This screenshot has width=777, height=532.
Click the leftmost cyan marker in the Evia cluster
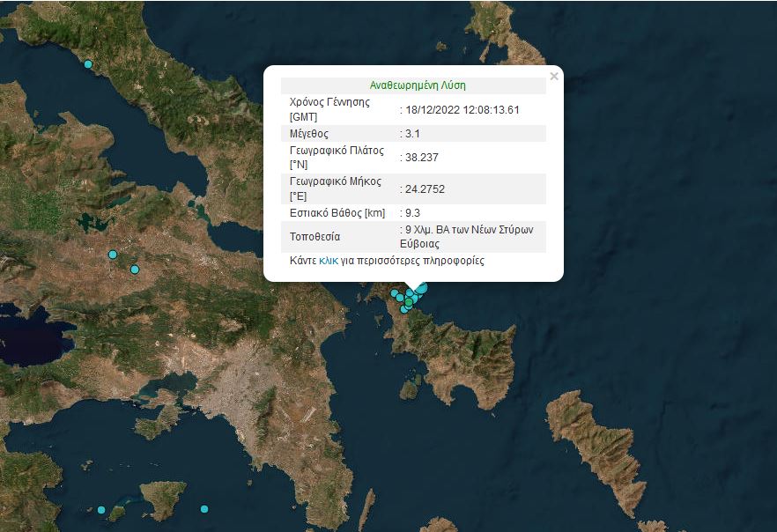click(x=395, y=293)
